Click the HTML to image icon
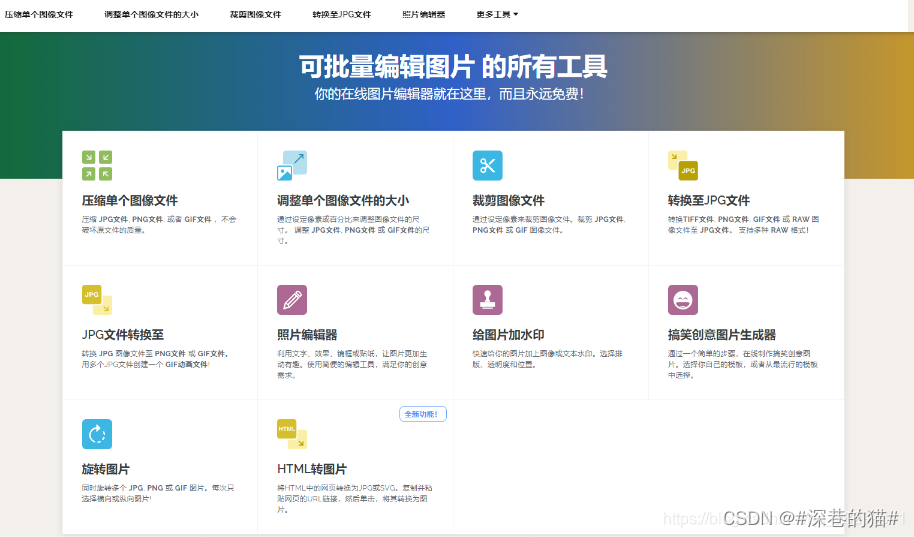 291,434
